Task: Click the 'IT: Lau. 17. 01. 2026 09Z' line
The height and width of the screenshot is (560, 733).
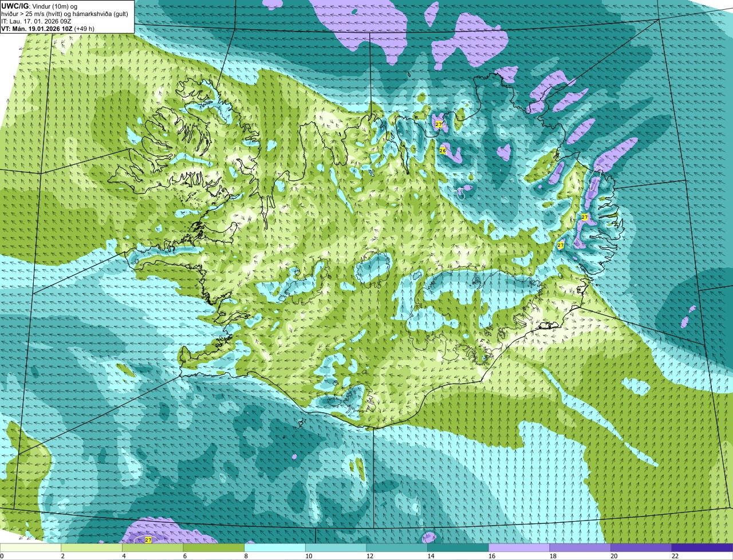Action: [36, 21]
